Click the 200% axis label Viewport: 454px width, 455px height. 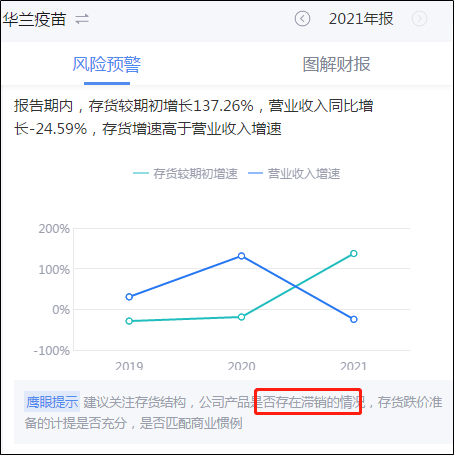point(54,229)
